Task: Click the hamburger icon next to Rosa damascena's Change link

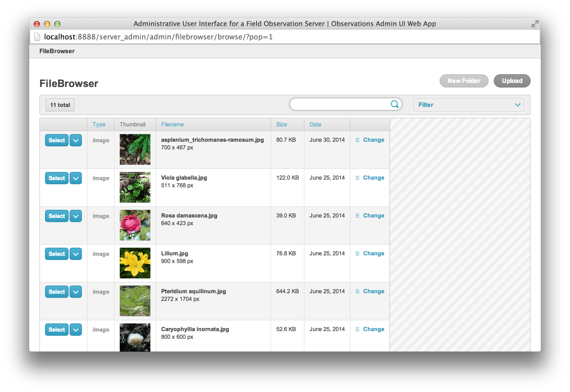Action: coord(357,216)
